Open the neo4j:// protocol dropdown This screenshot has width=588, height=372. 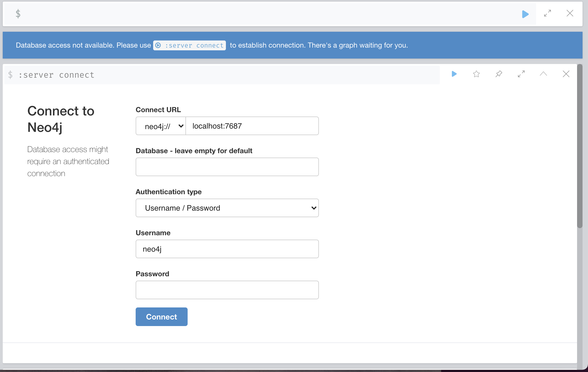tap(161, 126)
